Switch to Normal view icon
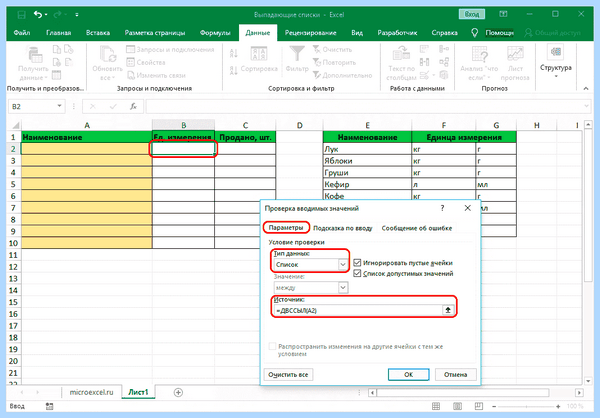 click(436, 406)
